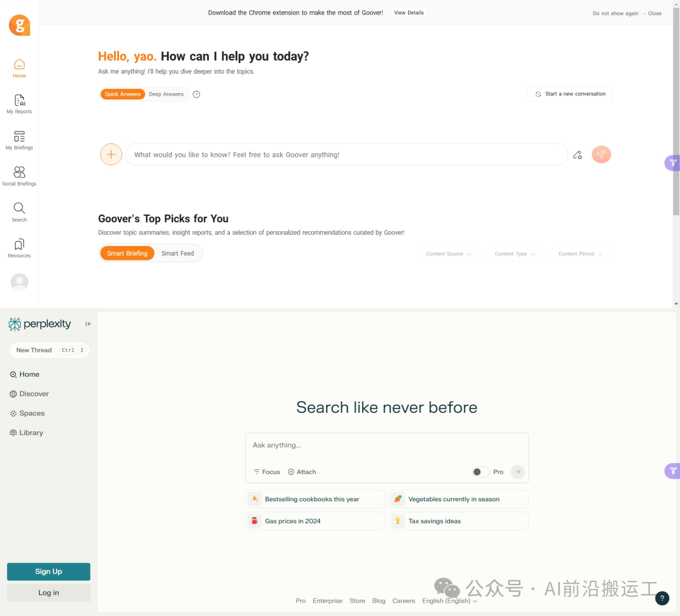
Task: Open the Content Period dropdown
Action: point(581,254)
